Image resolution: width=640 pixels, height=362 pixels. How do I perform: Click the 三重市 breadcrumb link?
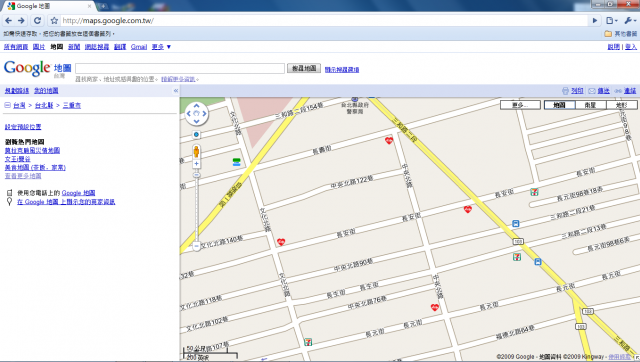coord(72,105)
